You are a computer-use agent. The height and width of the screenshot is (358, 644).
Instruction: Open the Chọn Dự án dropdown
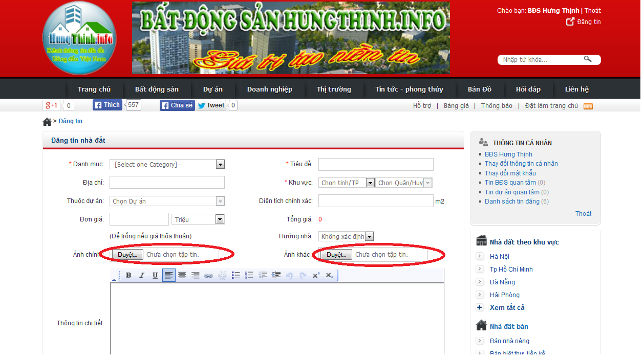click(x=167, y=201)
